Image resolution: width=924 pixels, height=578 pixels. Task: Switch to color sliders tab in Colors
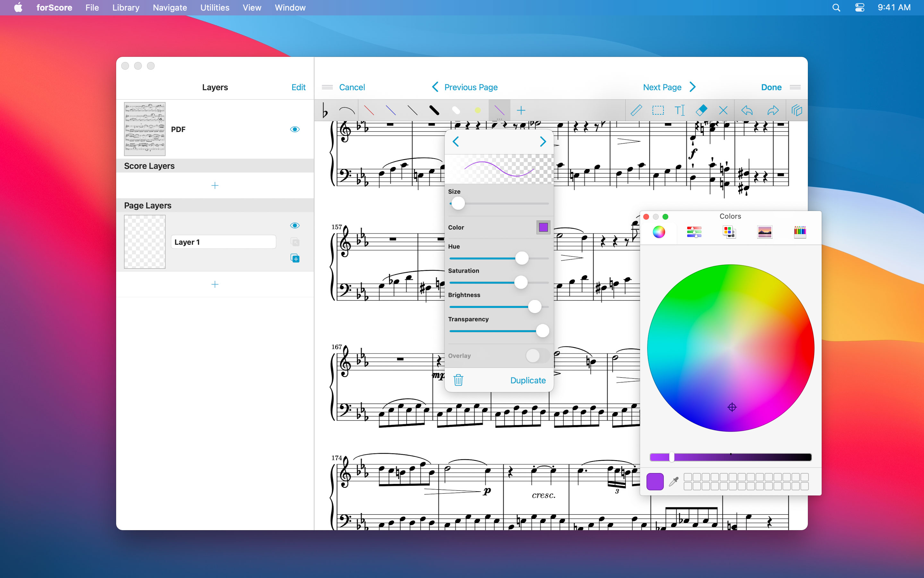694,232
